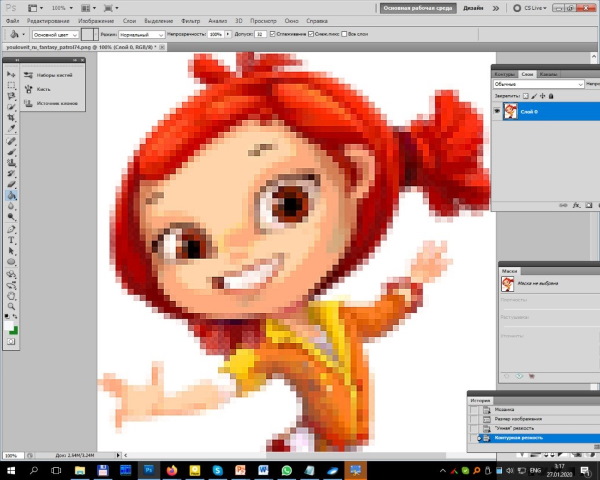Click the Допуск tolerance input field
This screenshot has height=480, width=600.
point(260,34)
